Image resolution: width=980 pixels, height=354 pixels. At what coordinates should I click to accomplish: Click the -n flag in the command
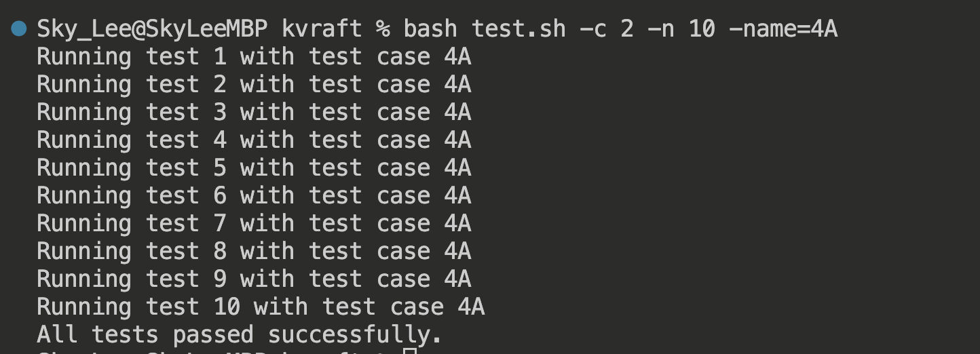661,29
